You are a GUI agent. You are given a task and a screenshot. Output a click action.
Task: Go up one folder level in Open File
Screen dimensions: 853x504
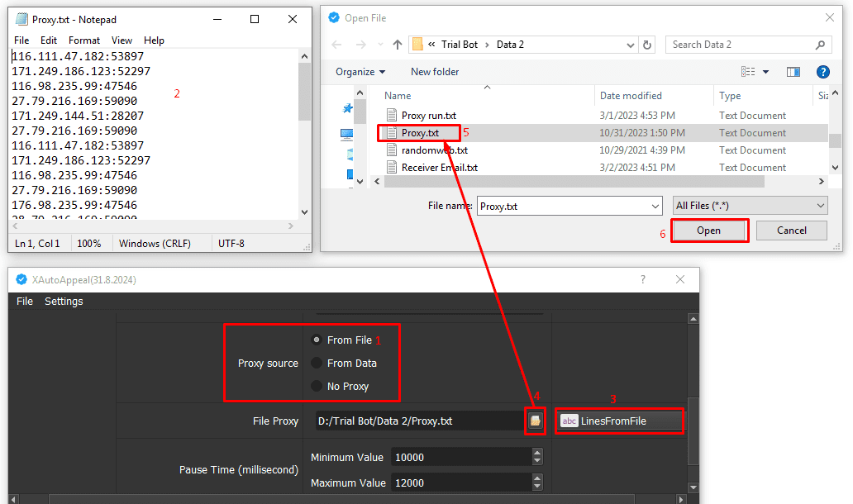coord(398,45)
